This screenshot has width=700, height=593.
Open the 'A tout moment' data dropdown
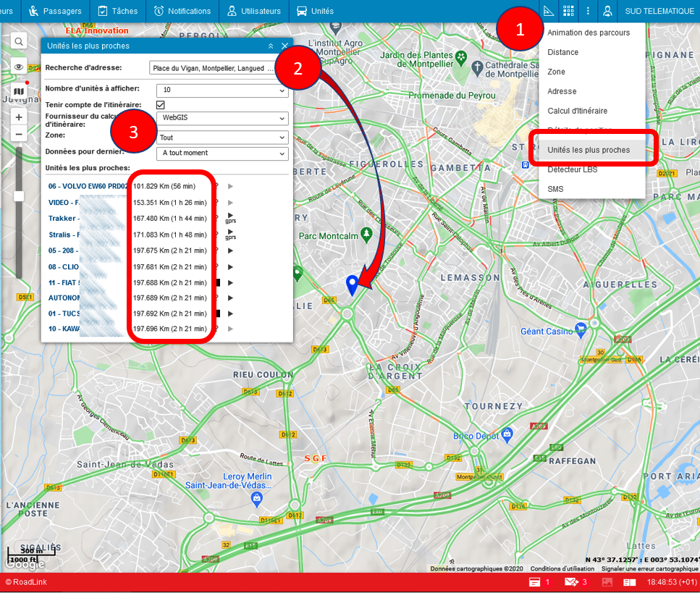pyautogui.click(x=222, y=153)
